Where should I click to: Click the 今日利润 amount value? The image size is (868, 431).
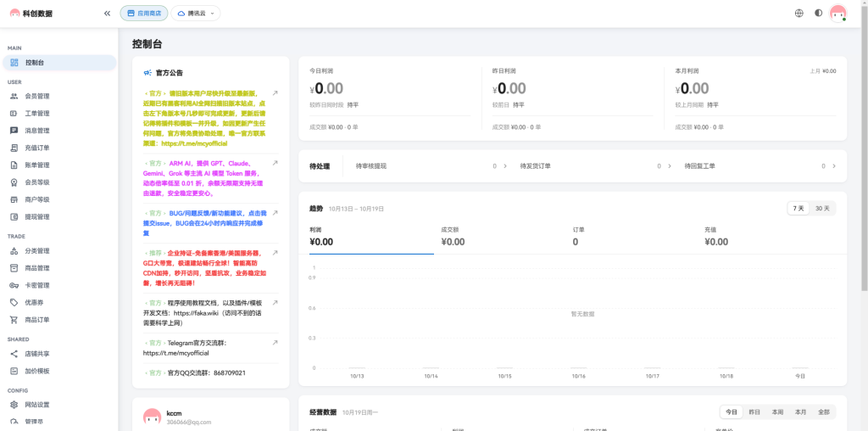pos(326,88)
